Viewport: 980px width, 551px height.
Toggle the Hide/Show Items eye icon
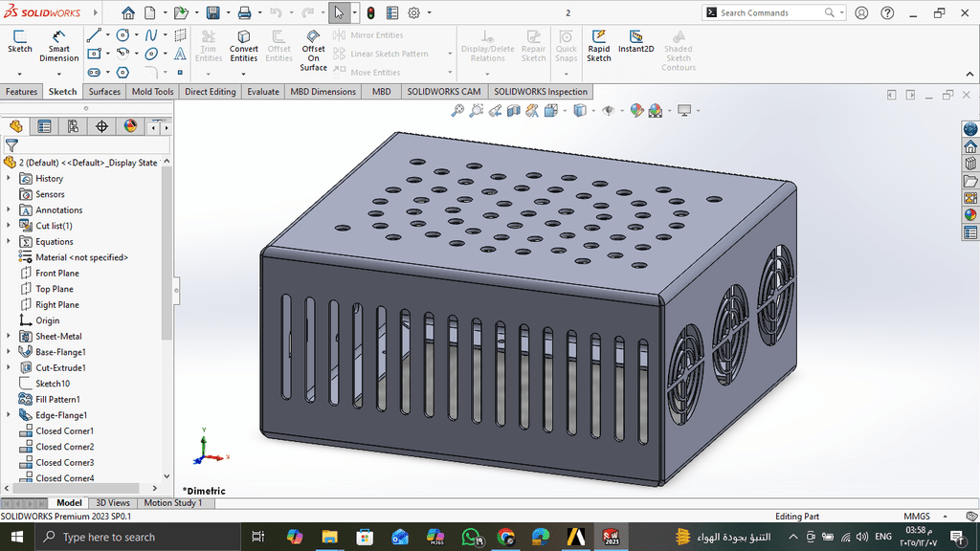[x=607, y=111]
